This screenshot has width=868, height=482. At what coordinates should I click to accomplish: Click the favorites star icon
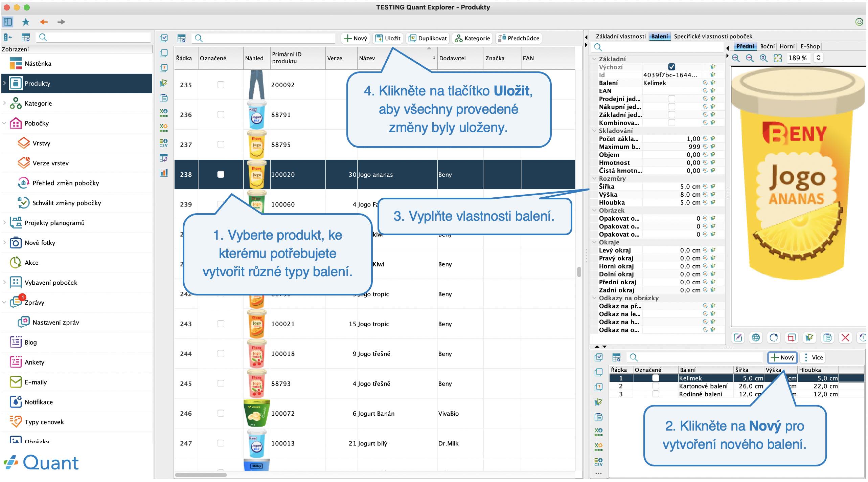click(26, 22)
